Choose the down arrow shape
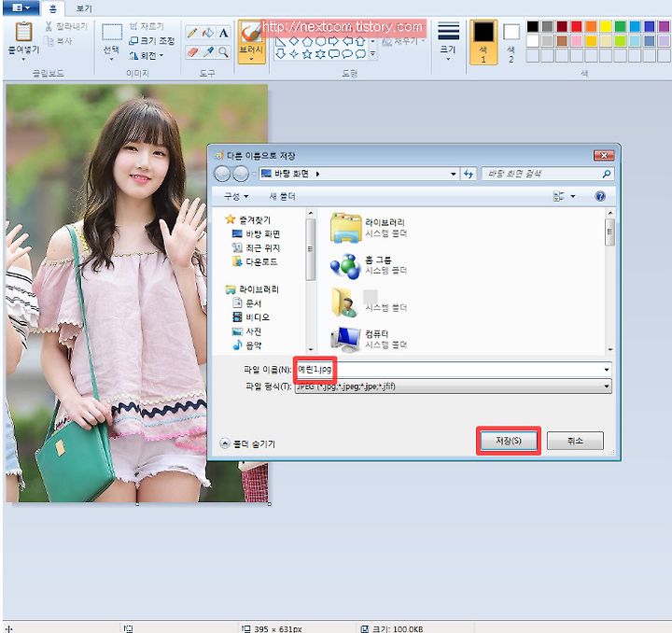 tap(281, 53)
